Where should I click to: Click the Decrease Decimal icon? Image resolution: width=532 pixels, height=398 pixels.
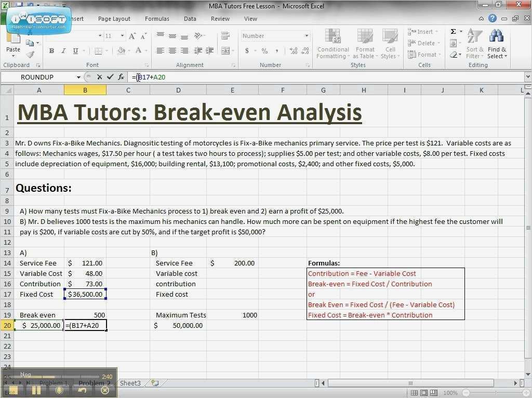coord(305,51)
